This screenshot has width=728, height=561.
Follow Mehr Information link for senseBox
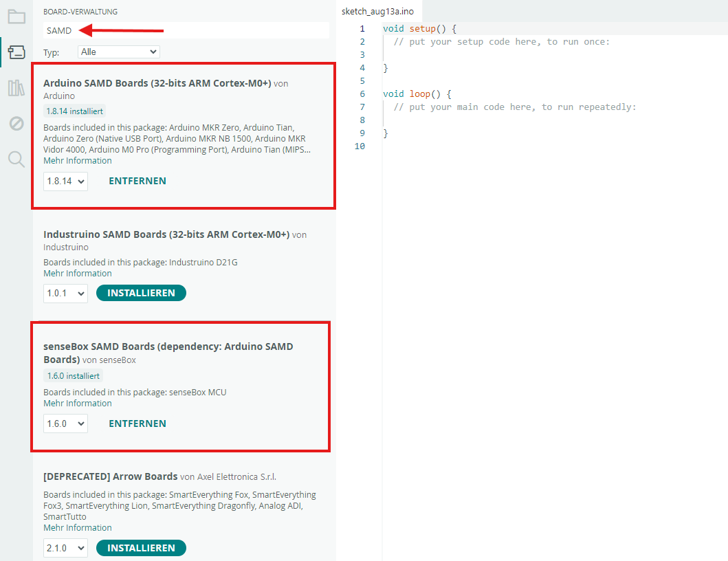pos(77,404)
